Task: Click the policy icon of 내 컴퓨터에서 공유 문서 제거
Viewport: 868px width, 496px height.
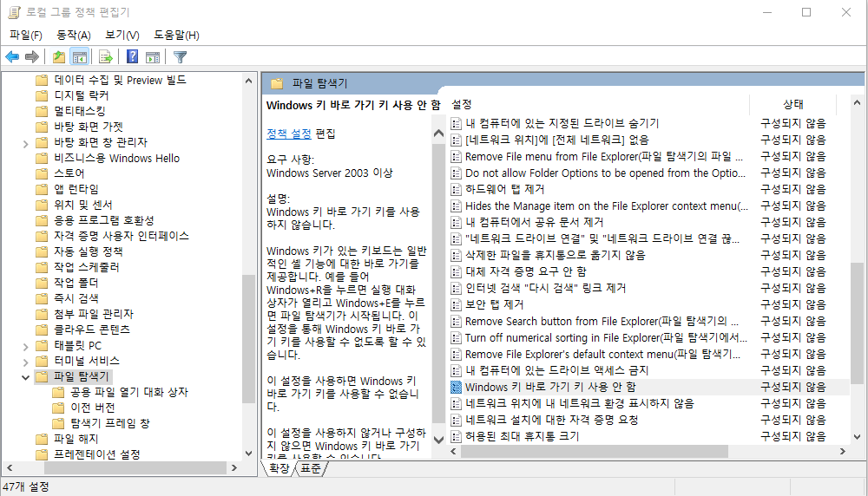Action: tap(456, 222)
